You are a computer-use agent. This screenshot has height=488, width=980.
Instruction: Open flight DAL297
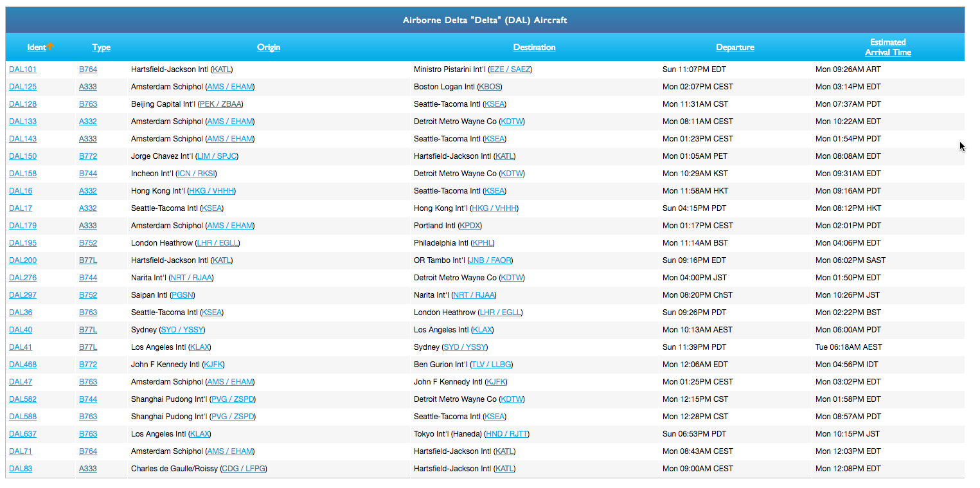point(22,295)
